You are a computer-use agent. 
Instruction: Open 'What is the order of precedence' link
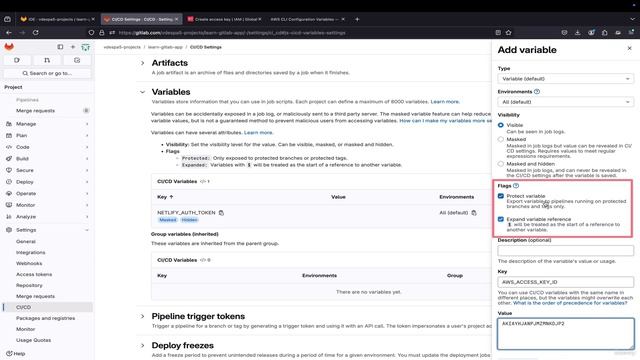(570, 303)
